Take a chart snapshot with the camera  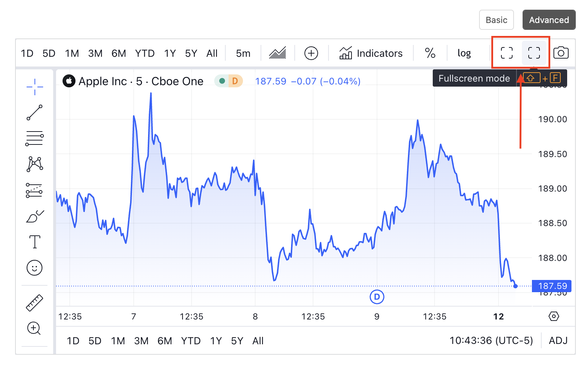[x=561, y=52]
